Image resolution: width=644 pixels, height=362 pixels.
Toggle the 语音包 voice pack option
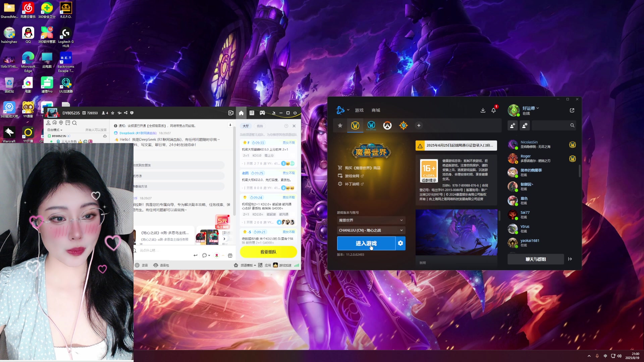tap(161, 265)
